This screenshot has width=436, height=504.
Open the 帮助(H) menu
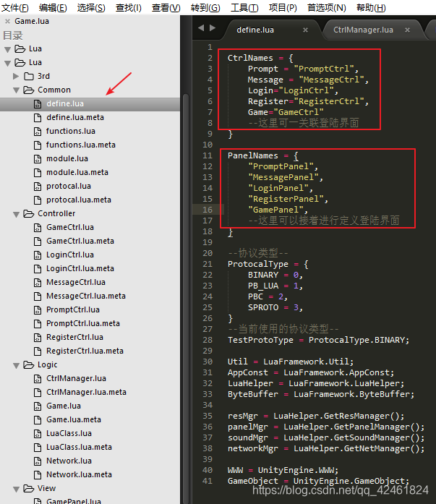point(371,7)
